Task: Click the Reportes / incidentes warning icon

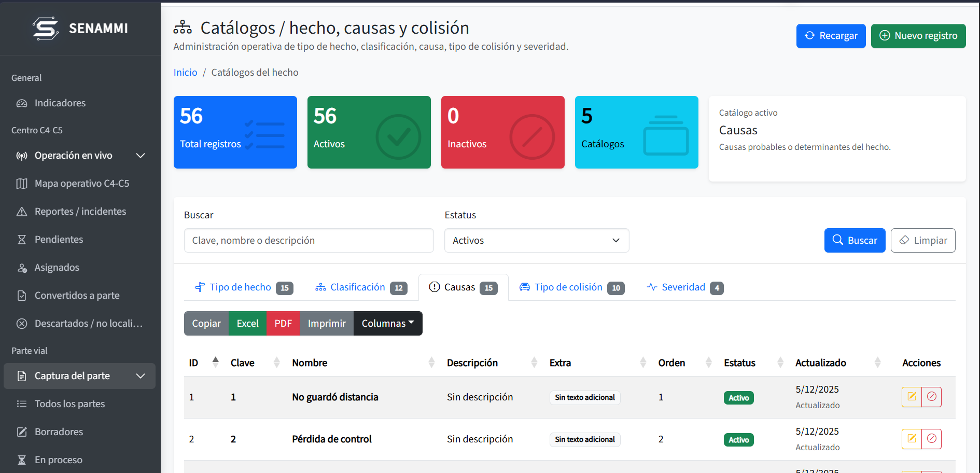Action: click(x=22, y=212)
